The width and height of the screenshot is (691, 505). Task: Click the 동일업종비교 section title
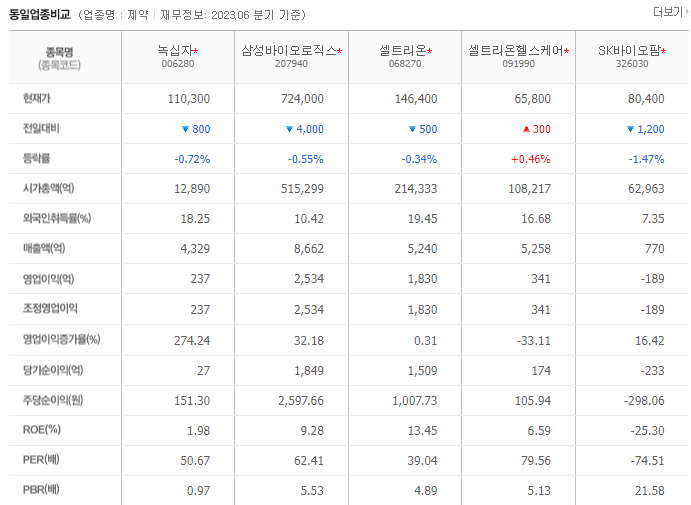[40, 15]
